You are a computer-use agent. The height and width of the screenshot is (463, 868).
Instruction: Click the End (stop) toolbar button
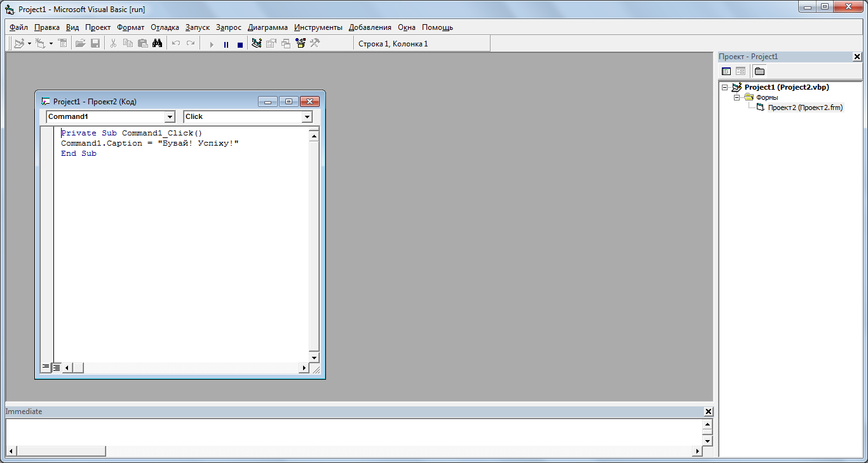(240, 45)
